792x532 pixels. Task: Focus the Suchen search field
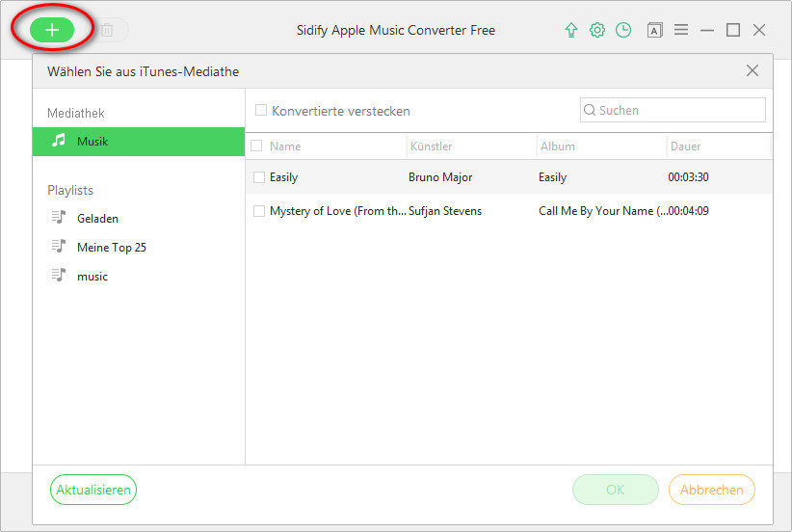[x=673, y=110]
